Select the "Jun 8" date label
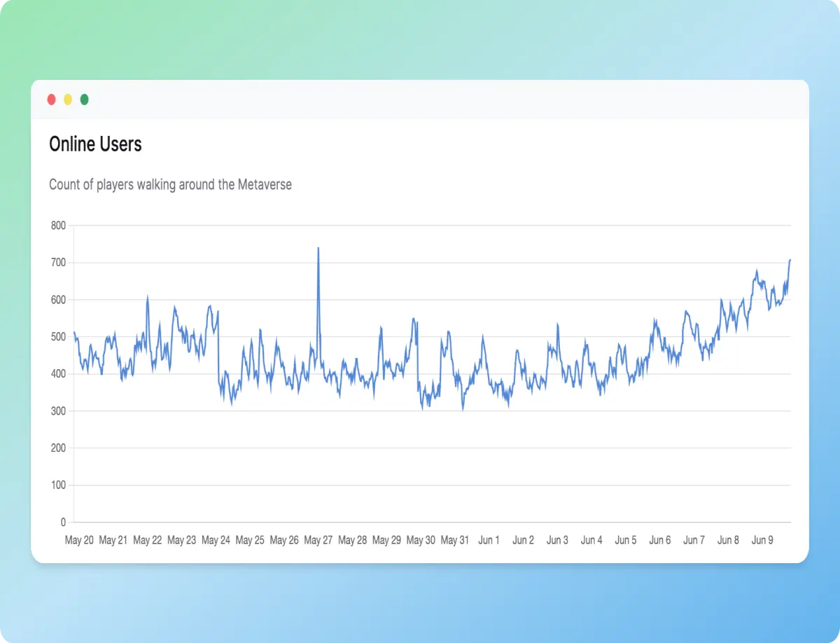The height and width of the screenshot is (643, 840). coord(729,541)
